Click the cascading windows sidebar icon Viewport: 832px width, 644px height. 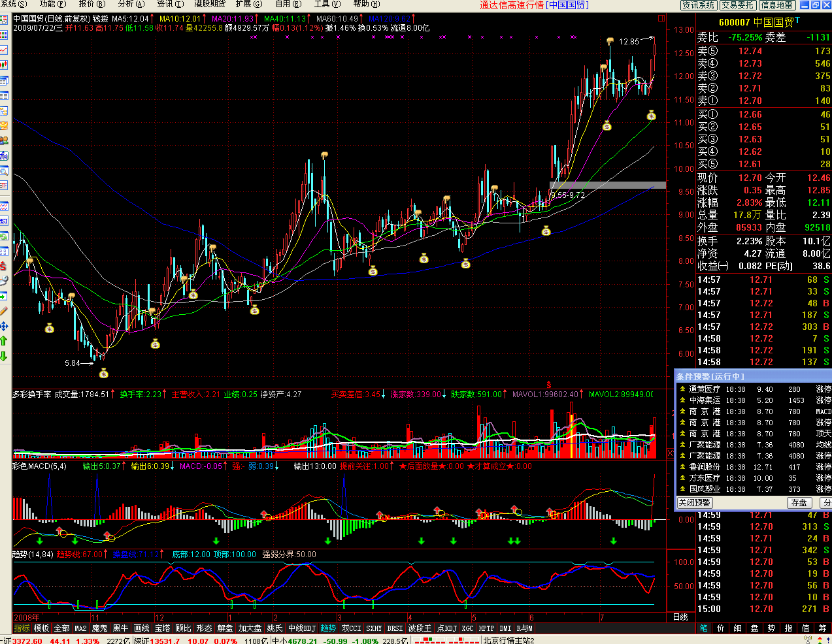click(5, 80)
